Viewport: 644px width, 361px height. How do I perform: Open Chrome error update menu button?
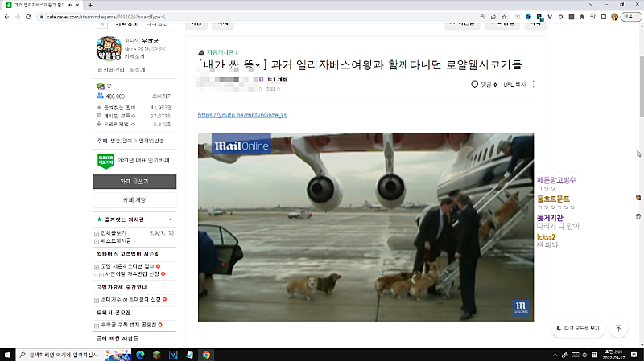631,17
